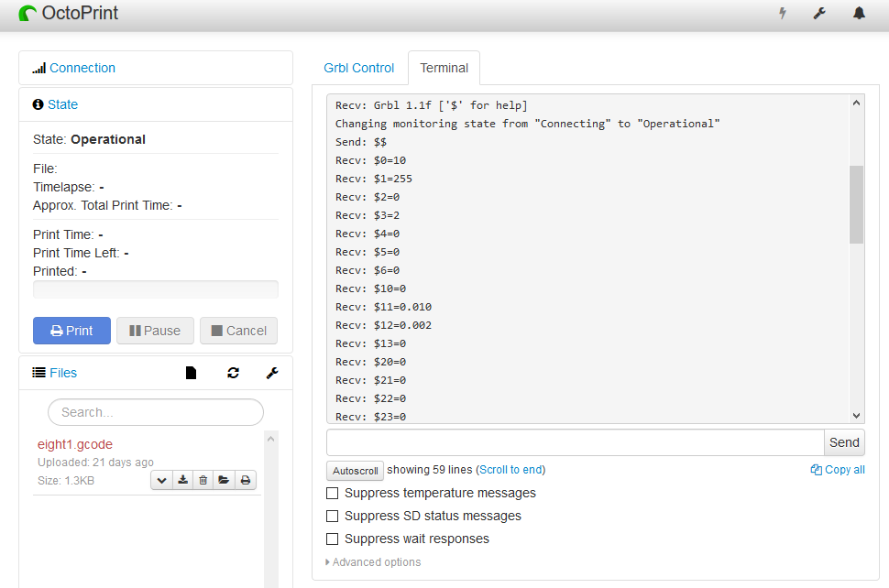The width and height of the screenshot is (889, 588).
Task: Delete eight1.gcode with trash icon
Action: pyautogui.click(x=203, y=480)
